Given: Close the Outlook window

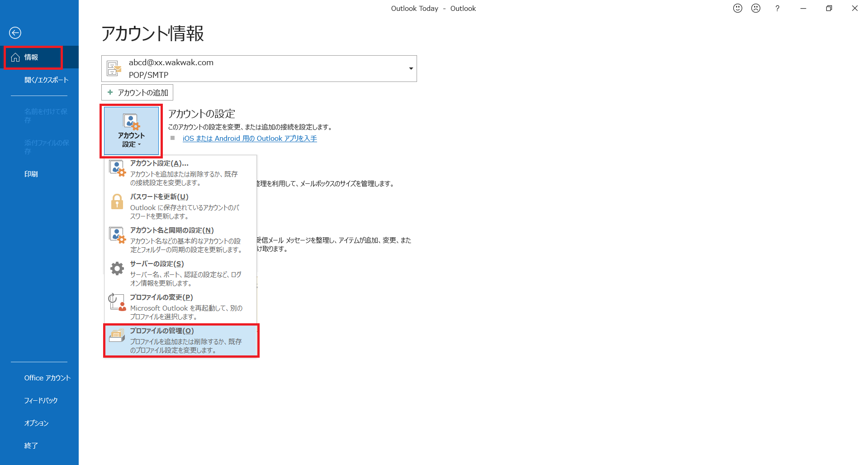Looking at the screenshot, I should tap(854, 8).
